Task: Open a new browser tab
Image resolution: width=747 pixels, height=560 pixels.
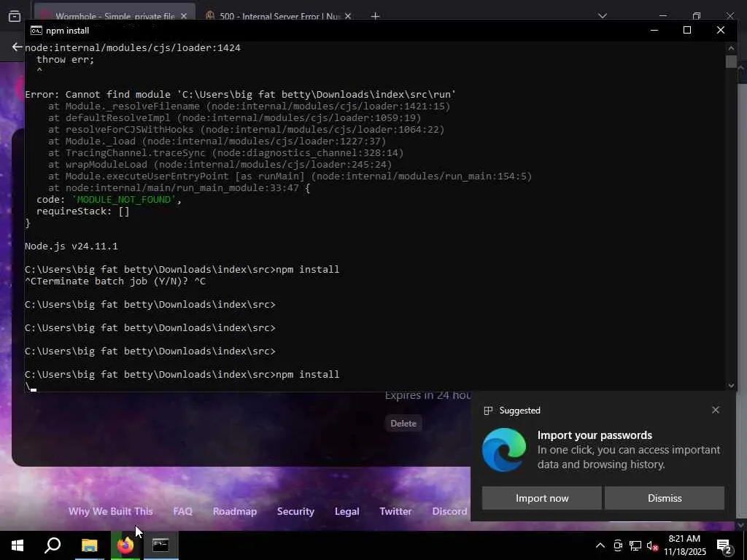Action: click(x=375, y=16)
